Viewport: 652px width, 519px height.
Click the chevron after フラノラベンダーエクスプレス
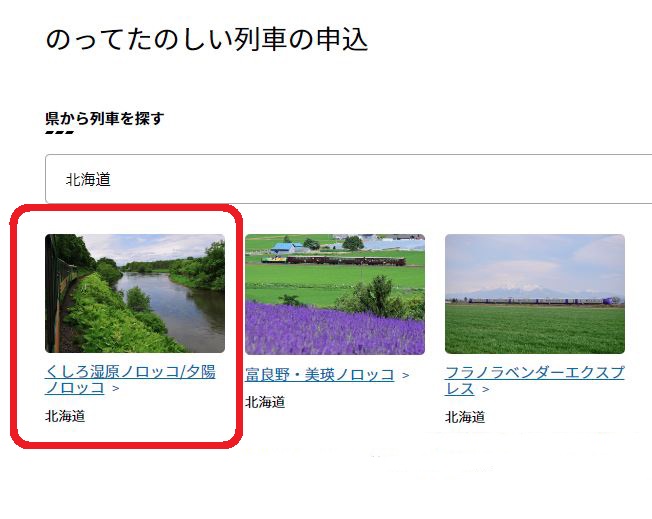coord(485,390)
